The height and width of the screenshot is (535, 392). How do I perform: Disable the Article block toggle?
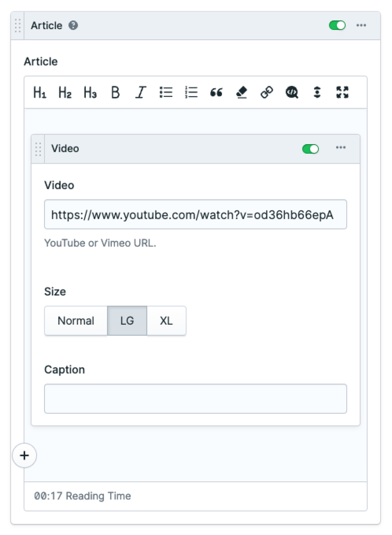(337, 25)
